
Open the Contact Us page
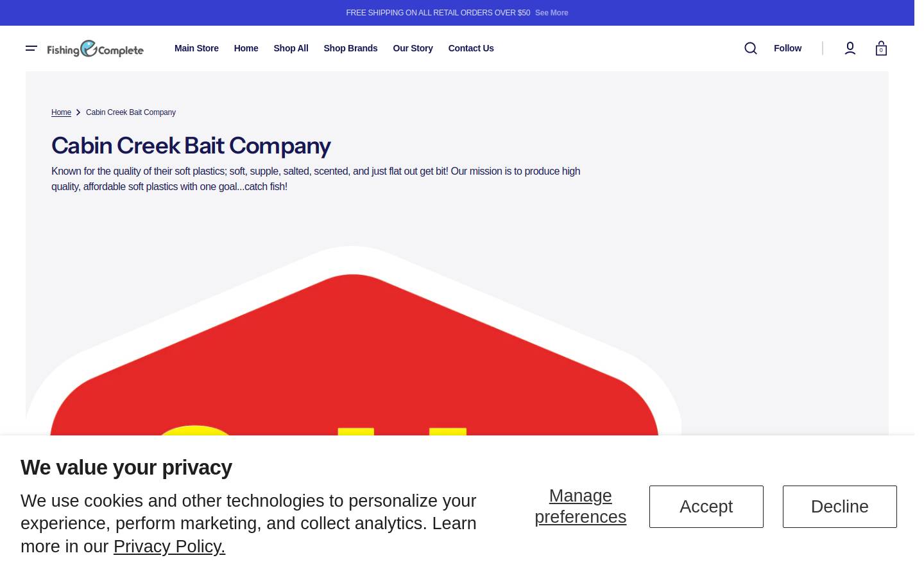pyautogui.click(x=471, y=48)
